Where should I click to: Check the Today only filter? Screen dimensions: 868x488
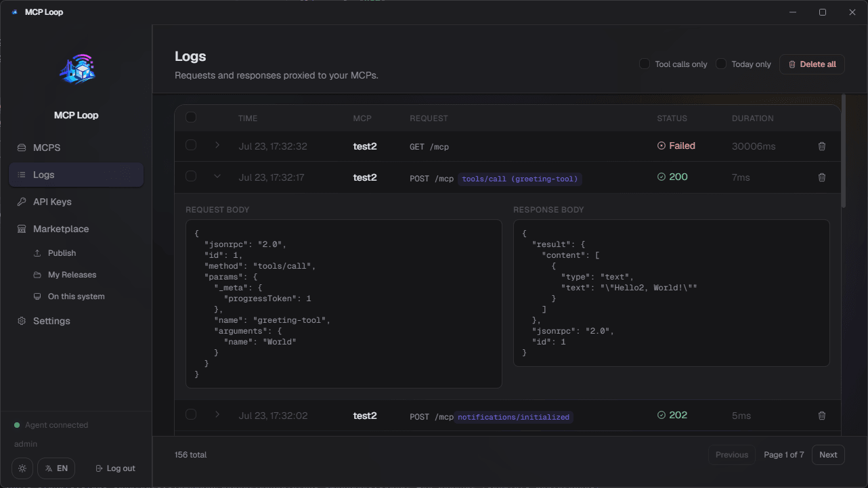point(721,64)
